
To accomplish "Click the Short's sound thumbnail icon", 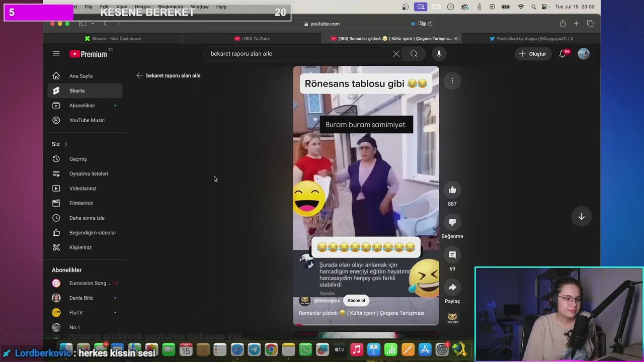I will click(452, 318).
